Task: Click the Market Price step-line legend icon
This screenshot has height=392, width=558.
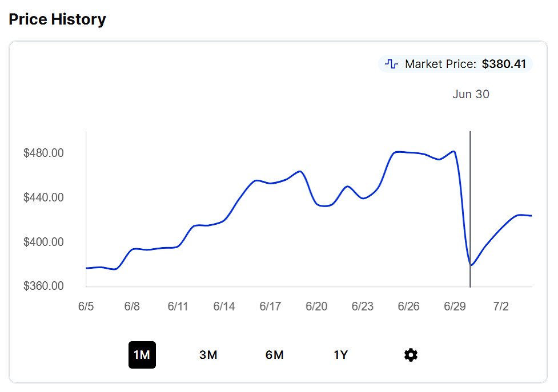Action: click(391, 64)
